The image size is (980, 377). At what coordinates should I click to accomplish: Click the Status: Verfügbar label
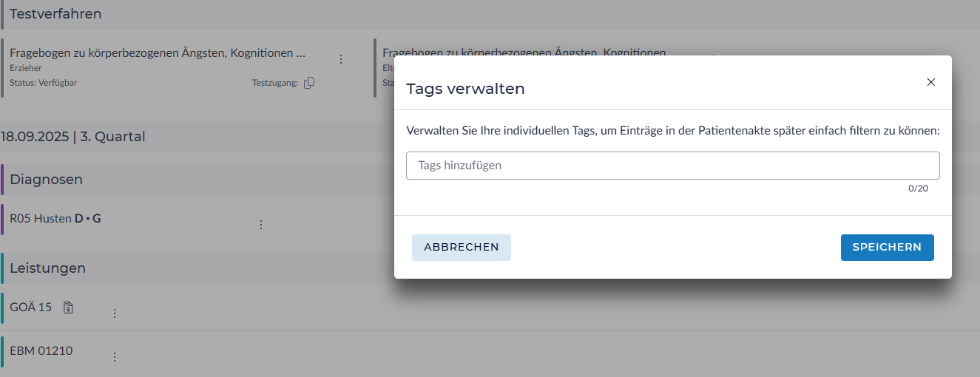[43, 83]
